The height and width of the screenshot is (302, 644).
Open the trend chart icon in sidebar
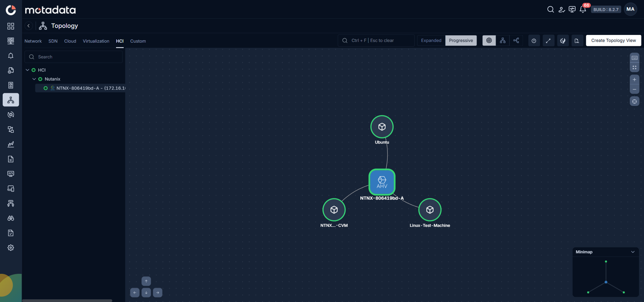pyautogui.click(x=11, y=144)
